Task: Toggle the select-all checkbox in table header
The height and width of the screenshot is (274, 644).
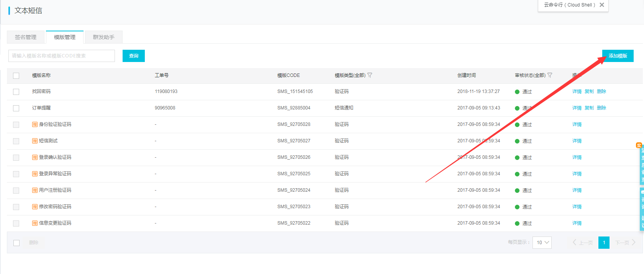Action: (16, 76)
